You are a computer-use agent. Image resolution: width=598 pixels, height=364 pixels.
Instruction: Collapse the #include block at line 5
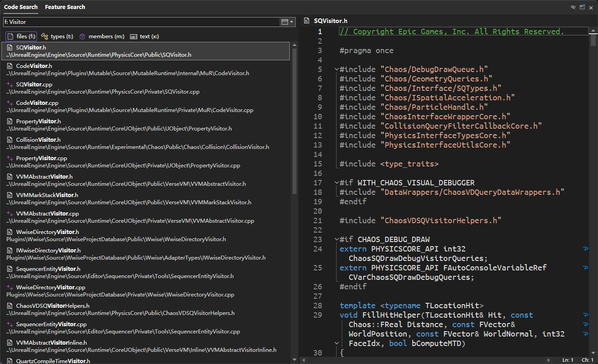[336, 69]
